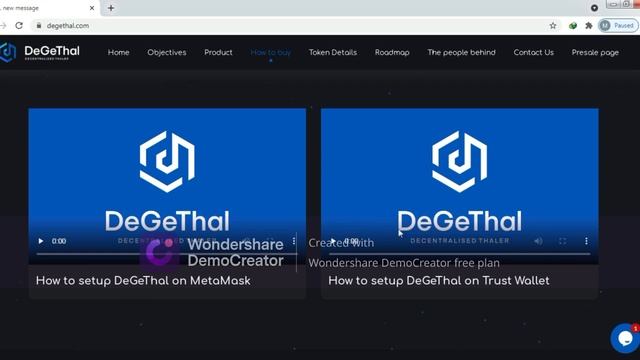Open Token Details section
This screenshot has width=640, height=360.
coord(333,52)
